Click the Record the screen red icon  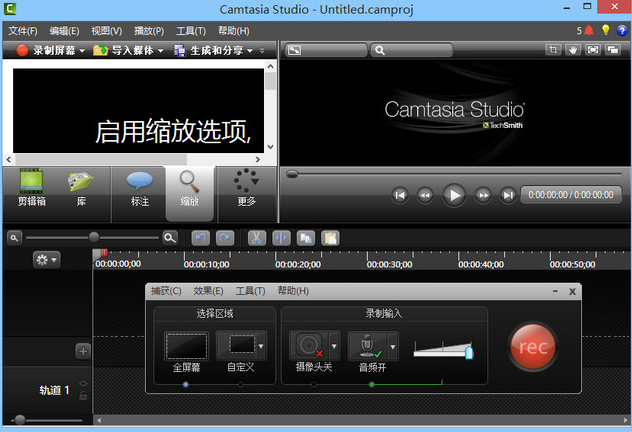(x=22, y=50)
